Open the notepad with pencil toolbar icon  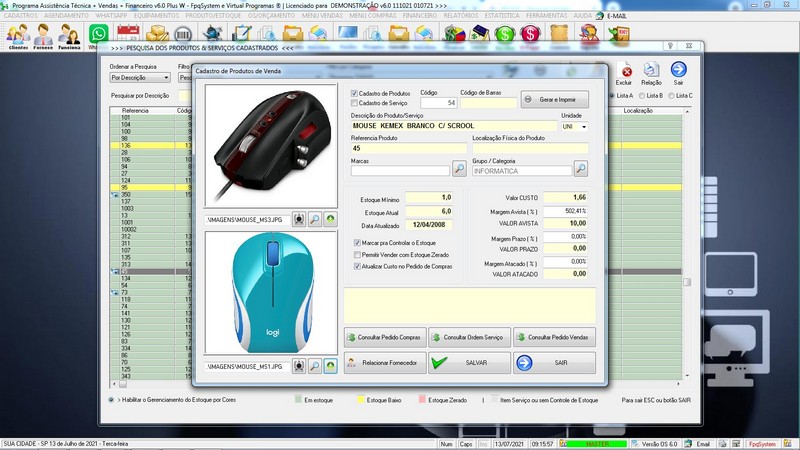pyautogui.click(x=241, y=34)
